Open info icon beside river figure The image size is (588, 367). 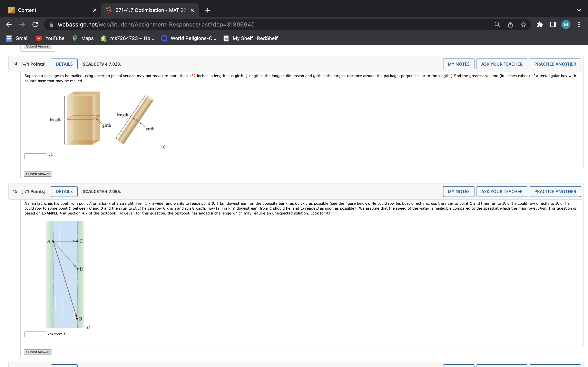pyautogui.click(x=88, y=327)
